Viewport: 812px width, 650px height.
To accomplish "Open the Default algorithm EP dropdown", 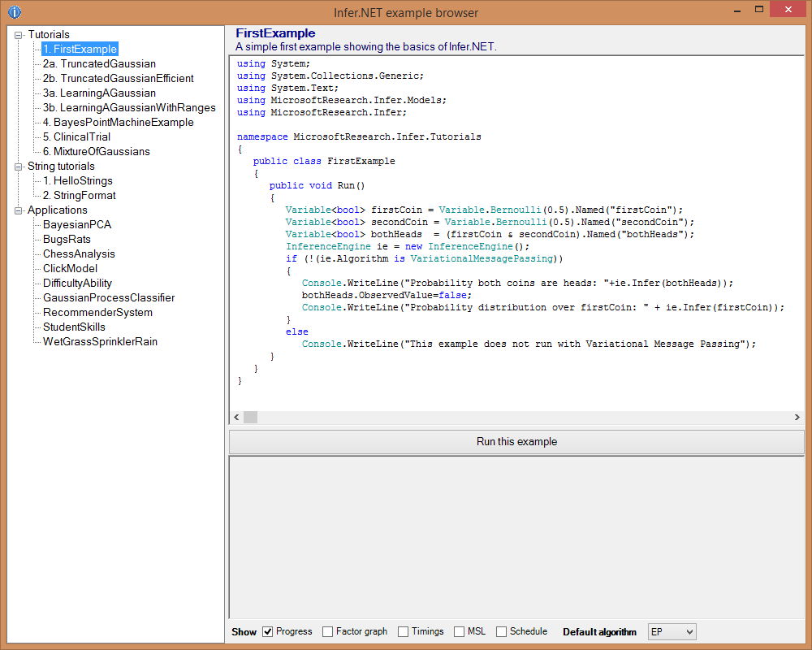I will (x=672, y=632).
